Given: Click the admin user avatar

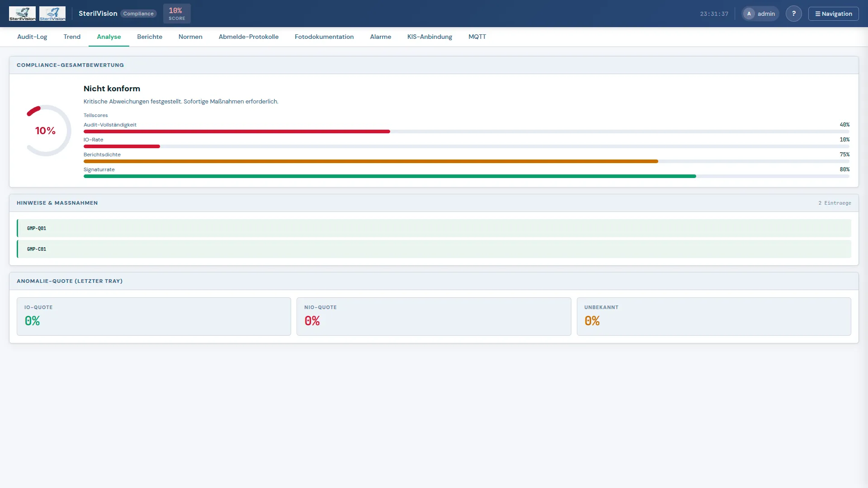Looking at the screenshot, I should (x=749, y=14).
